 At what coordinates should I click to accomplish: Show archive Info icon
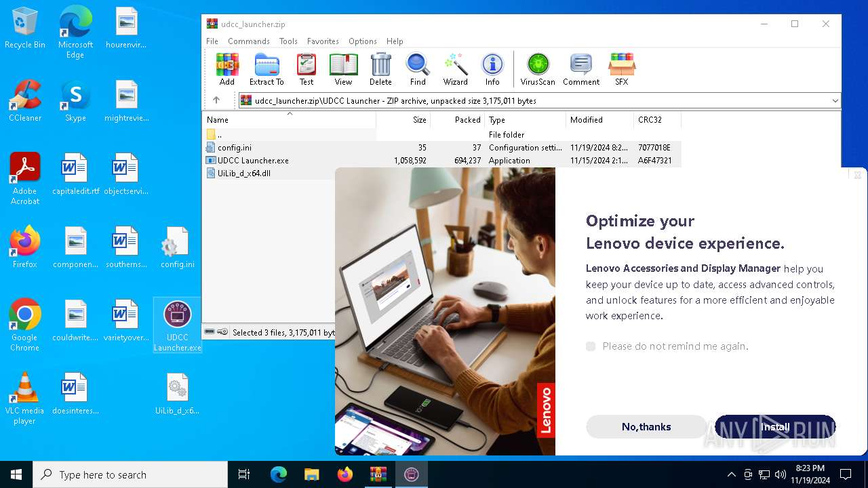(492, 70)
